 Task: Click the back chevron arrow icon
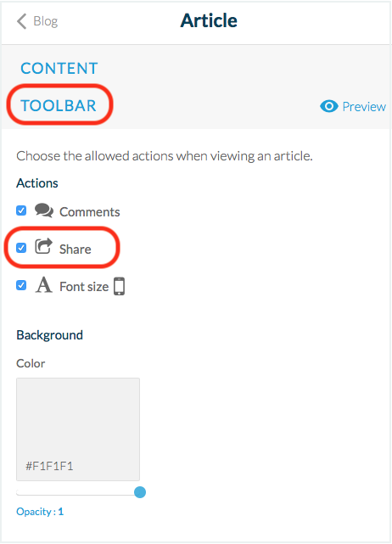[x=21, y=21]
